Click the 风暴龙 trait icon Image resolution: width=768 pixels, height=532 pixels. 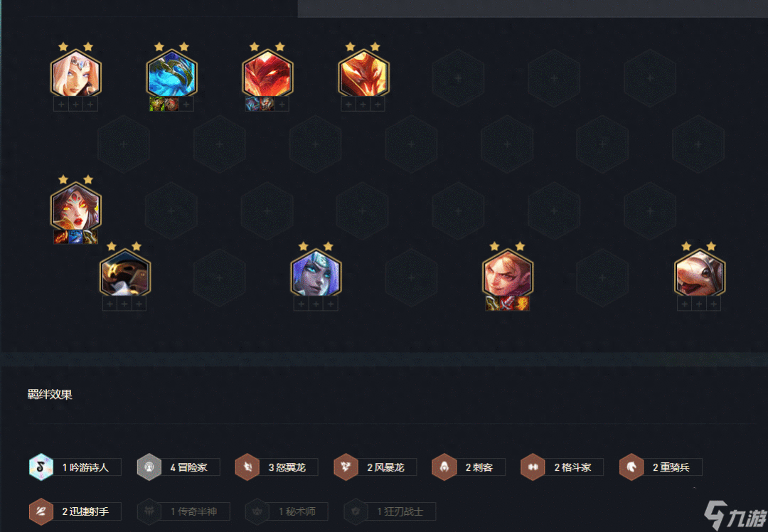pyautogui.click(x=346, y=467)
